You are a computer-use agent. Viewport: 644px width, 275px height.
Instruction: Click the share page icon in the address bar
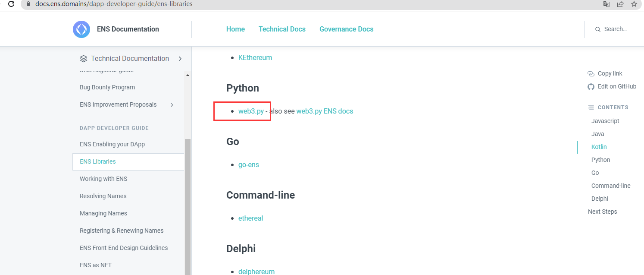pyautogui.click(x=620, y=4)
